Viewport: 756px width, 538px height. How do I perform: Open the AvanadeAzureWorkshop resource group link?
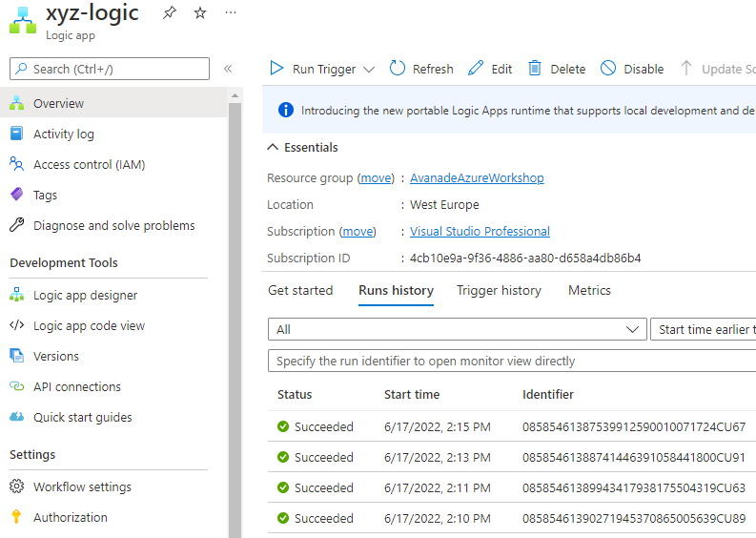point(477,177)
